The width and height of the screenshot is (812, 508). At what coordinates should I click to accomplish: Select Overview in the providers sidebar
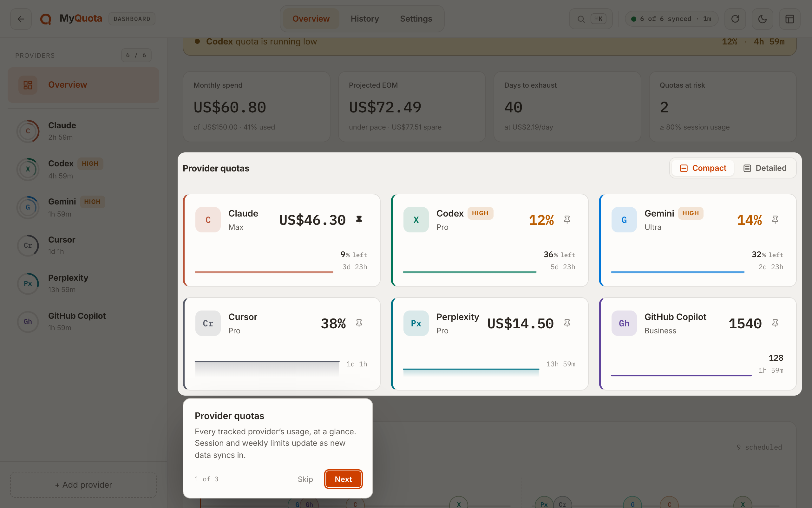(83, 85)
